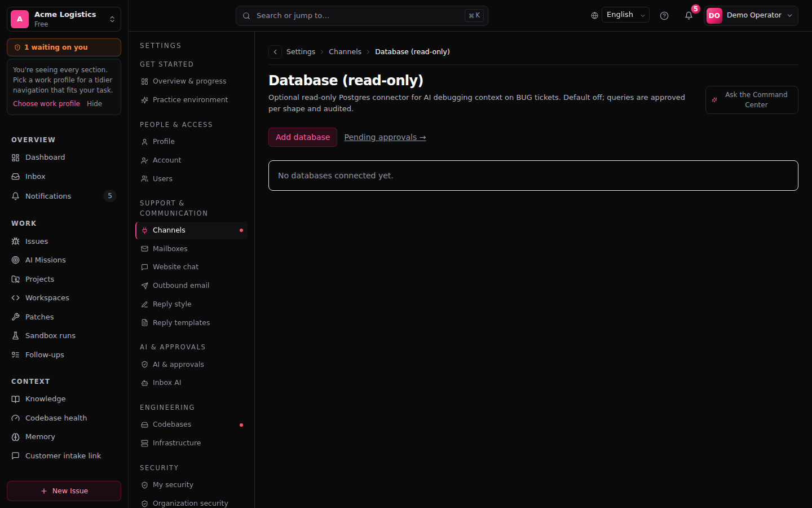
Task: Open Sandbox runs in the sidebar
Action: pos(64,336)
